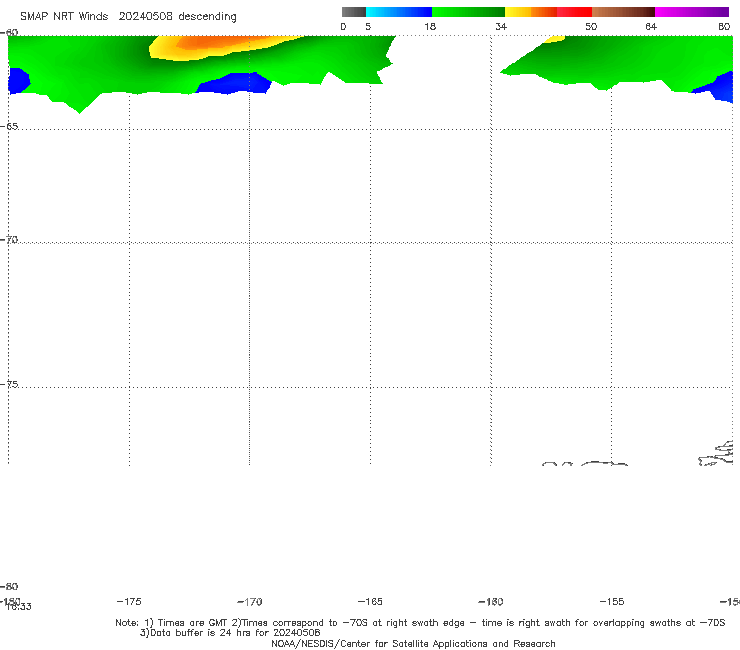Viewport: 740px width, 650px height.
Task: Click the blue wind patch at the map's right edge
Action: [x=716, y=87]
